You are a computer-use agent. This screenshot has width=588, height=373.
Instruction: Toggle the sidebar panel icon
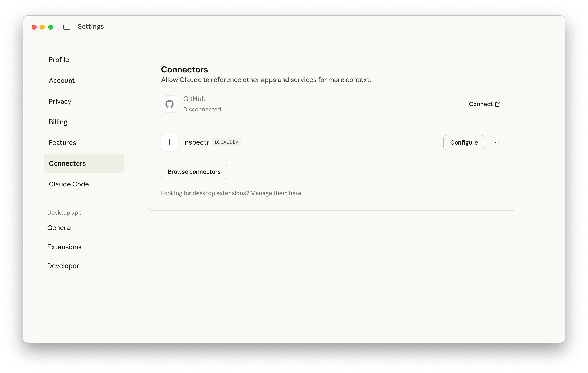pyautogui.click(x=67, y=27)
